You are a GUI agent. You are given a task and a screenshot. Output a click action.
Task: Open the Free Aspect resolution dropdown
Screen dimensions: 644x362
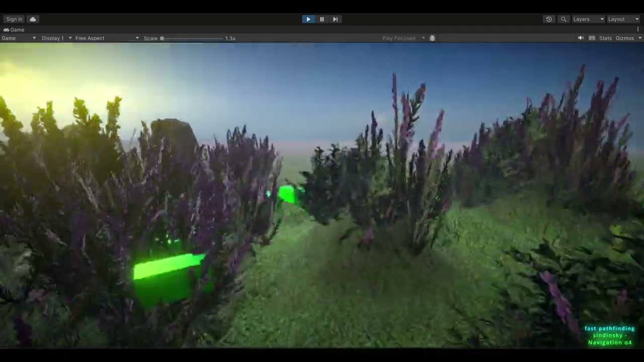(107, 38)
